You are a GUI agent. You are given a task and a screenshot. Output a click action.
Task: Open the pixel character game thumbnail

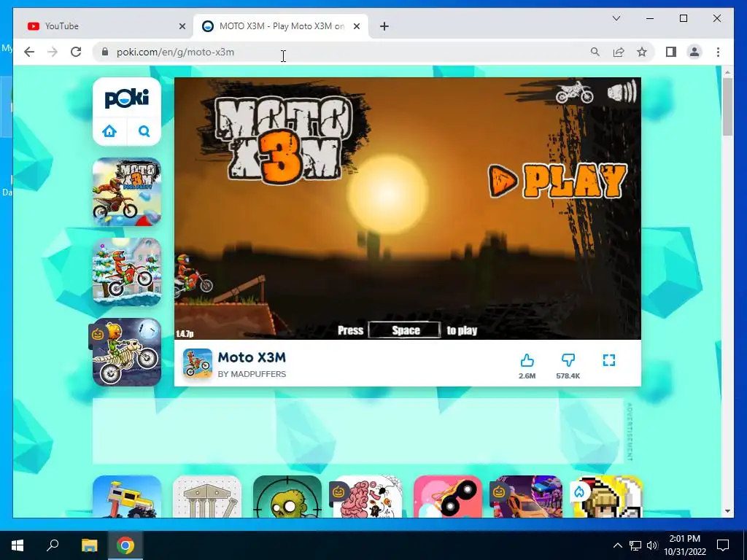[608, 496]
